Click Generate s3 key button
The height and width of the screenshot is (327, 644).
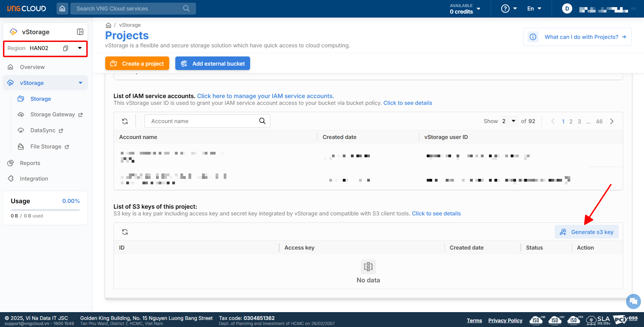(x=586, y=232)
